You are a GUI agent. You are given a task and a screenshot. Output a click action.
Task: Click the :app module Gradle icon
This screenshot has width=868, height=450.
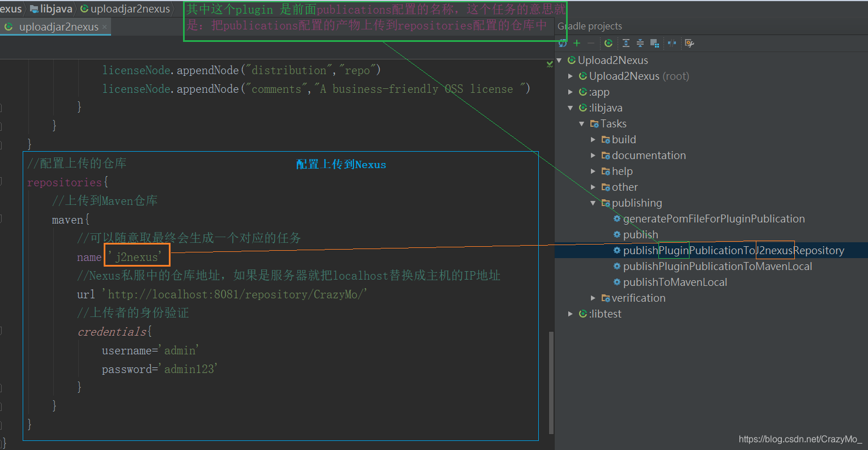583,92
